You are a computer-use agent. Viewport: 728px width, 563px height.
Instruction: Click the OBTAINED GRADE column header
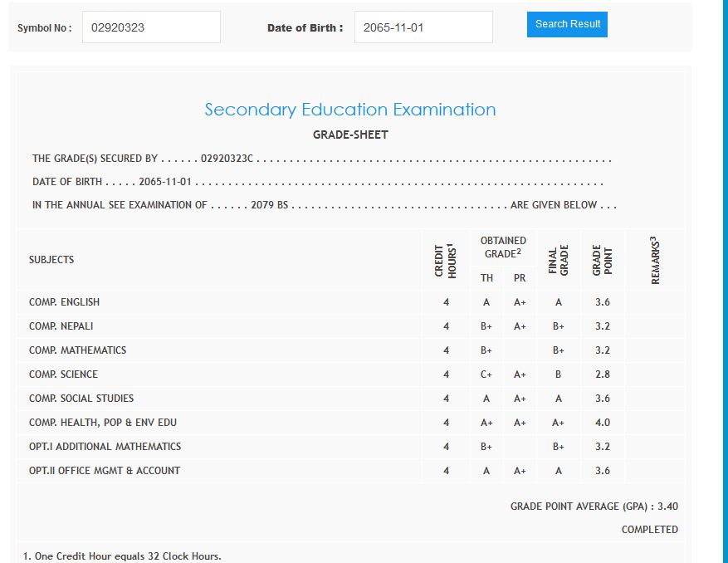pos(503,247)
